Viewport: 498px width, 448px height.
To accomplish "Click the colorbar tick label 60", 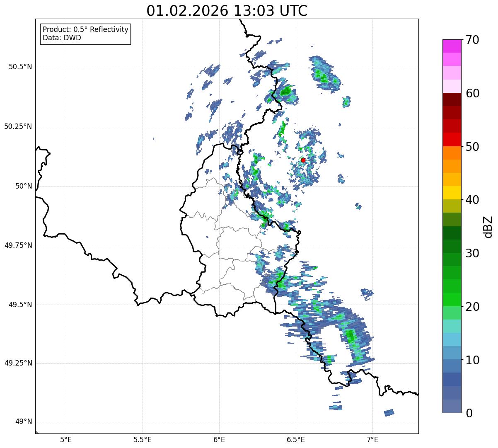I will pyautogui.click(x=473, y=93).
